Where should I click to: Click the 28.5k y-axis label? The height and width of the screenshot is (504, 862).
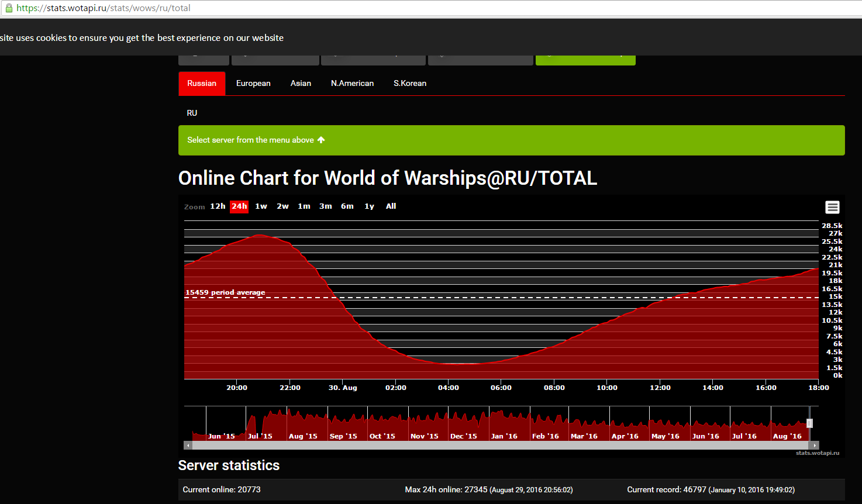click(x=832, y=226)
